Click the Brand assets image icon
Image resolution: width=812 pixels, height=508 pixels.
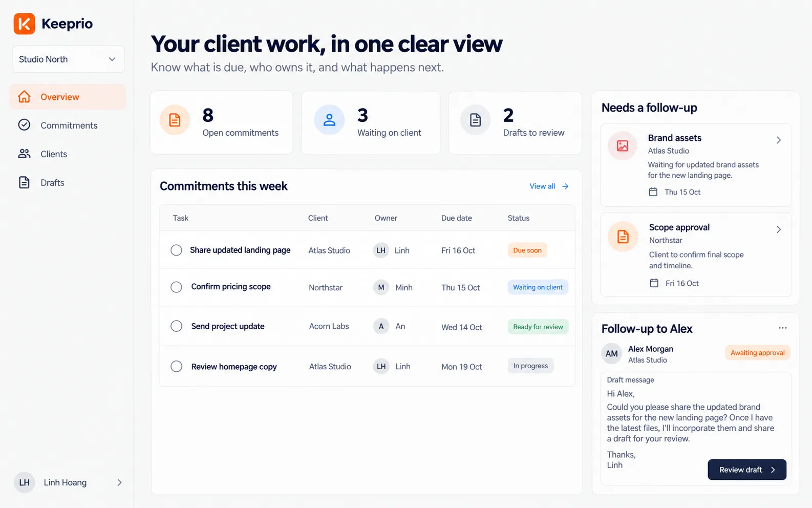[x=623, y=146]
